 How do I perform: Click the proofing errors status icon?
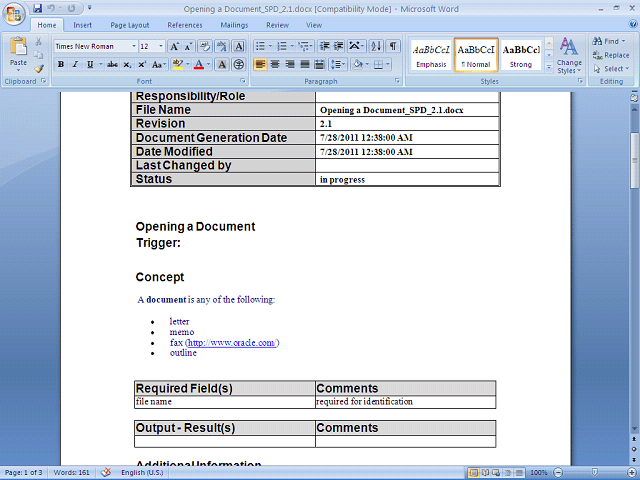tap(106, 472)
